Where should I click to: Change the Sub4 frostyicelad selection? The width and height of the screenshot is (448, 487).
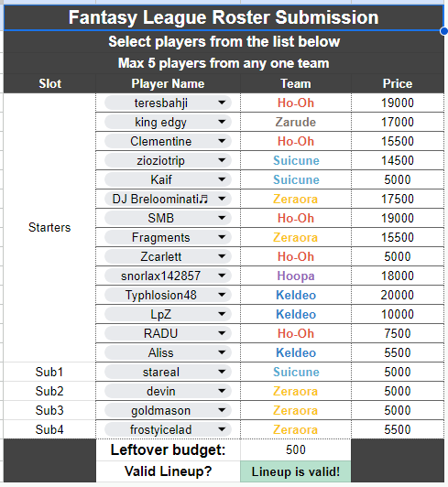click(168, 429)
